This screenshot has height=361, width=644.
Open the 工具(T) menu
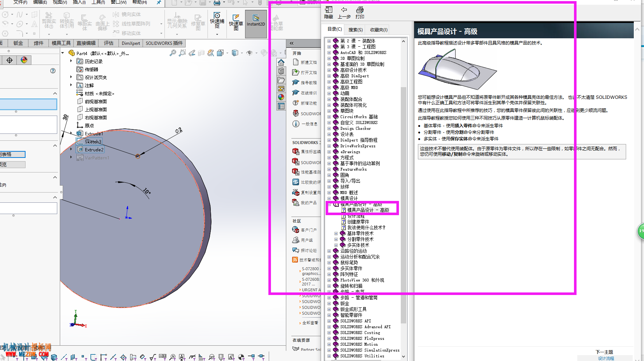tap(98, 2)
